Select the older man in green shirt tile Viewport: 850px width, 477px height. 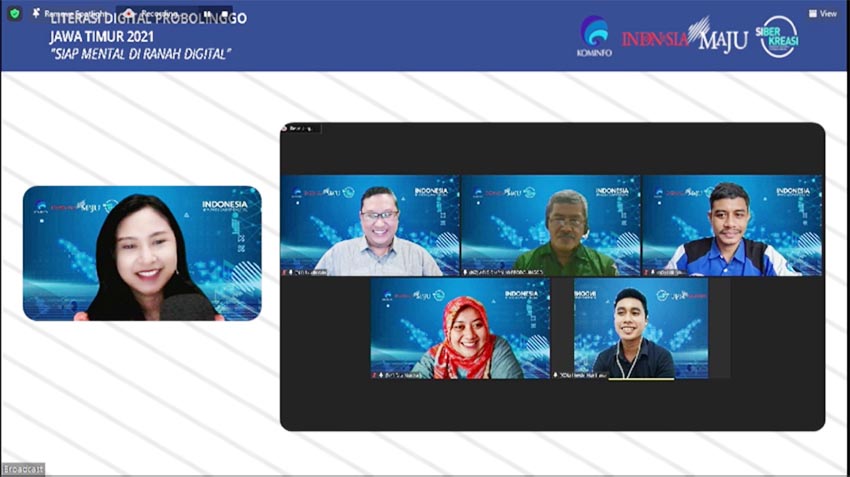(x=551, y=225)
